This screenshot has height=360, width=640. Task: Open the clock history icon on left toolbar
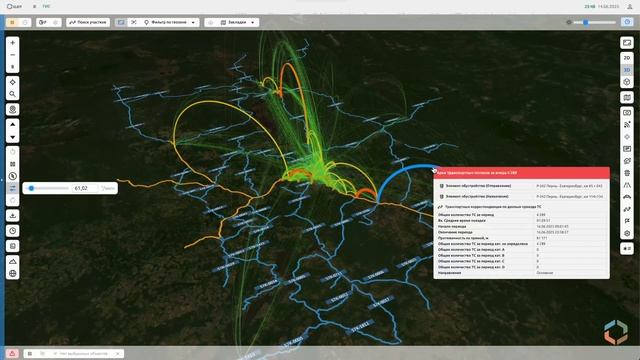click(x=13, y=231)
